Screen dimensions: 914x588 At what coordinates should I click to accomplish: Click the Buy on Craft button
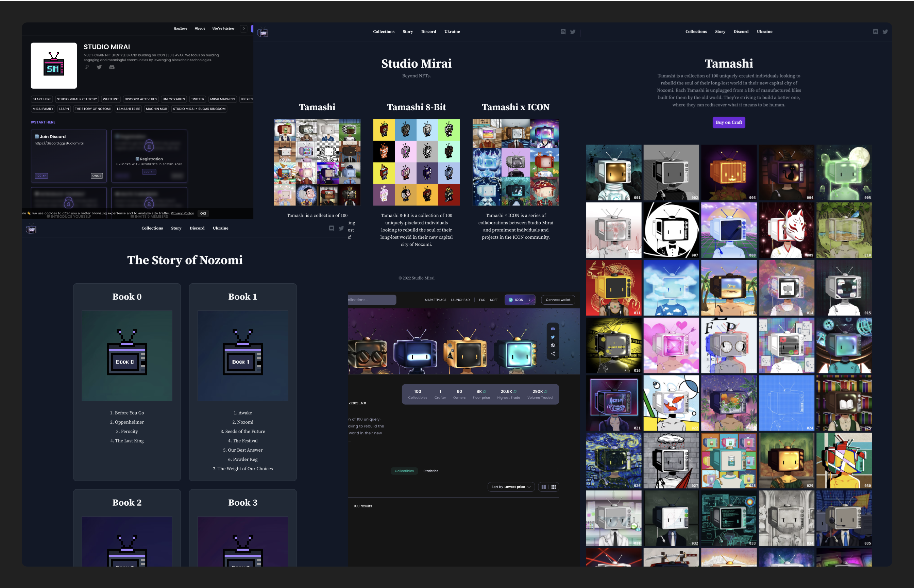728,122
